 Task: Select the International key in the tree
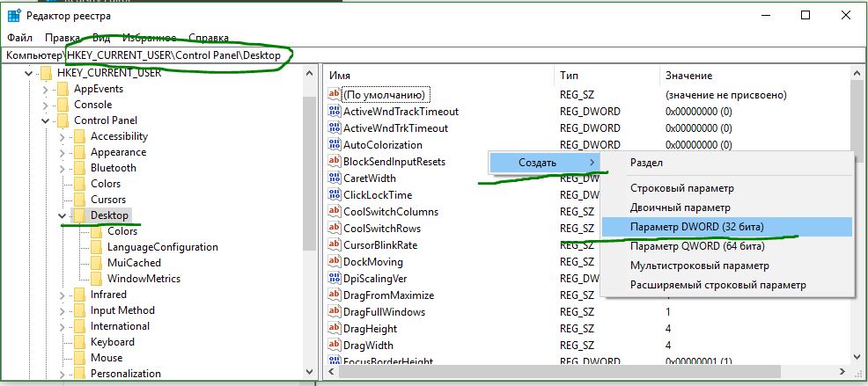point(120,326)
